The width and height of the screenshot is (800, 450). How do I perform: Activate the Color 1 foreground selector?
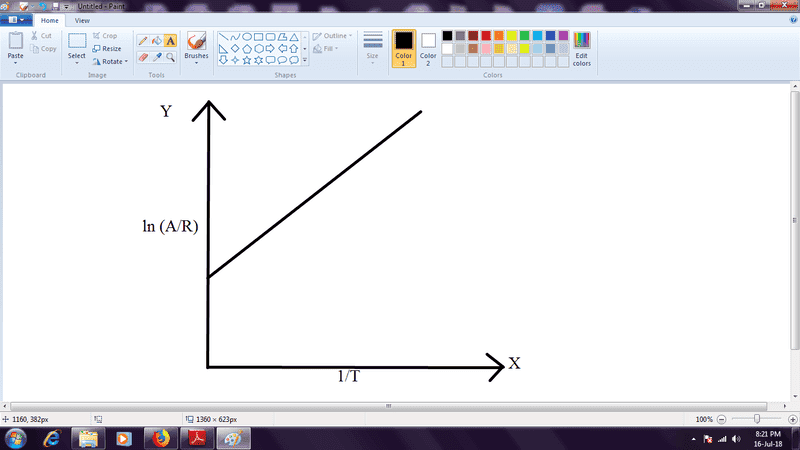click(x=404, y=48)
